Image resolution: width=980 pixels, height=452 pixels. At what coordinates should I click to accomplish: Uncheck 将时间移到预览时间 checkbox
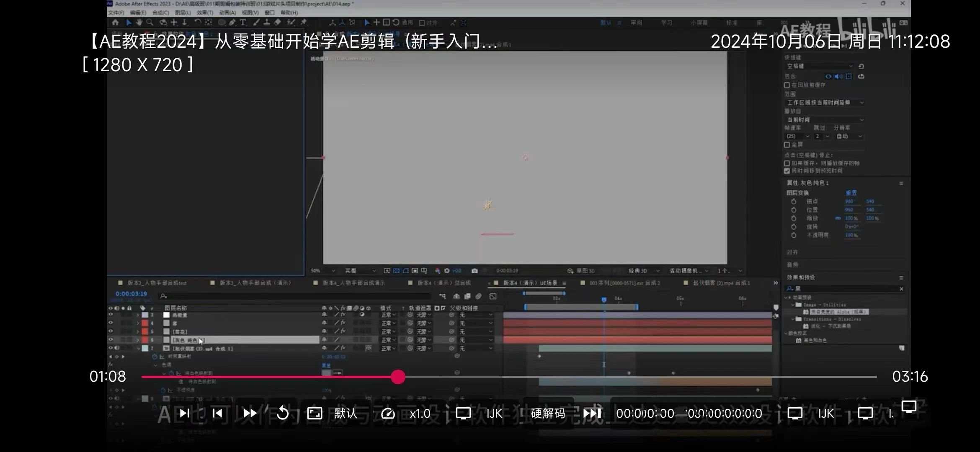click(x=787, y=171)
